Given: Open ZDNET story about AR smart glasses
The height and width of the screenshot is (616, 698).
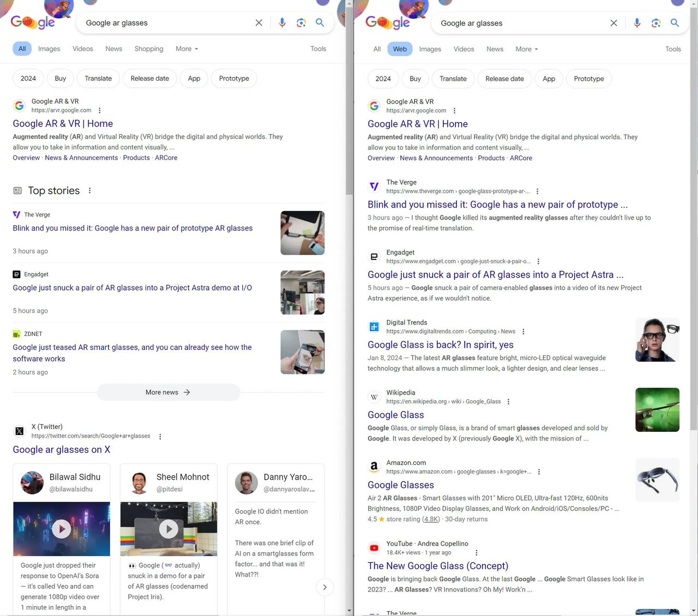Looking at the screenshot, I should tap(132, 353).
